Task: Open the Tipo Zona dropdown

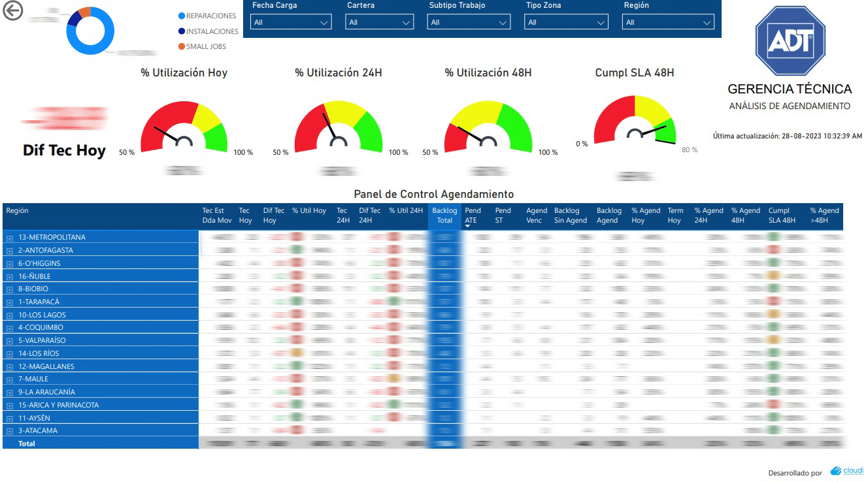Action: click(566, 22)
